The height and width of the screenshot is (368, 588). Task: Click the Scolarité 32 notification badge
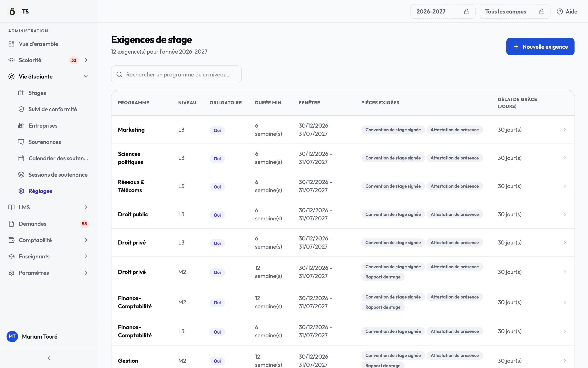pyautogui.click(x=74, y=60)
